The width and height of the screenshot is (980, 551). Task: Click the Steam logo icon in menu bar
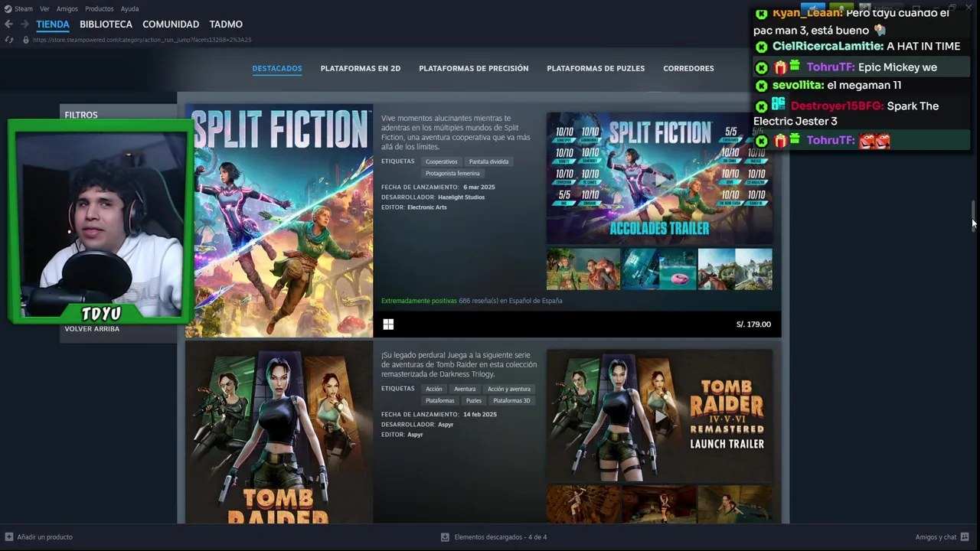click(8, 8)
